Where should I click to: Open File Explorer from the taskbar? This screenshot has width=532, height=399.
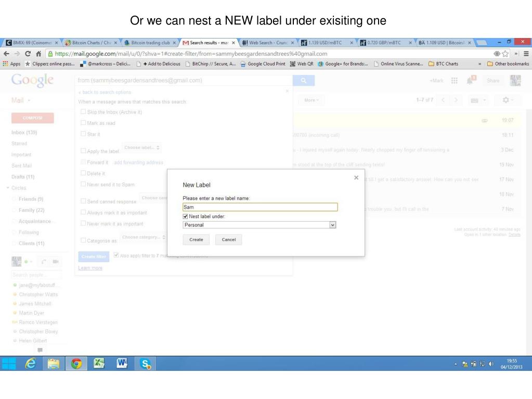(x=54, y=364)
